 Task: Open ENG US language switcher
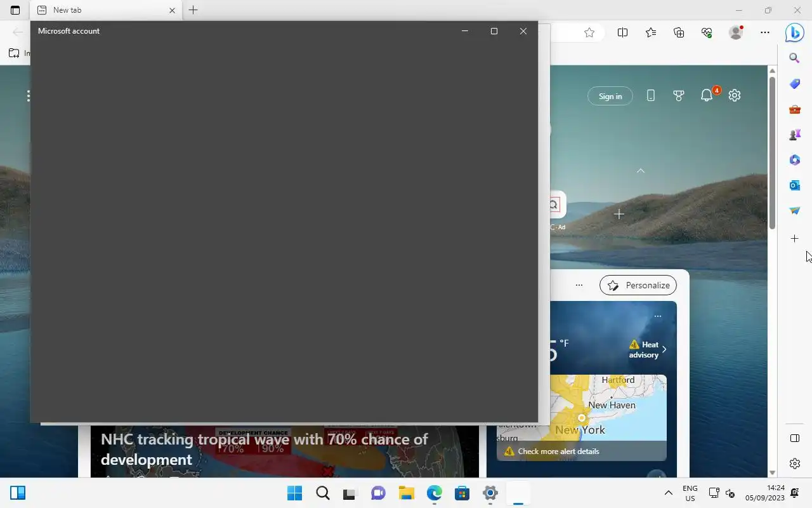690,493
